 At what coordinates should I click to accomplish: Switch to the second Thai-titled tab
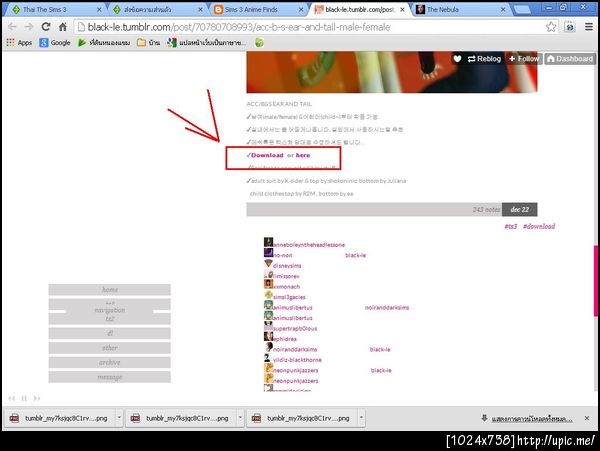point(157,10)
